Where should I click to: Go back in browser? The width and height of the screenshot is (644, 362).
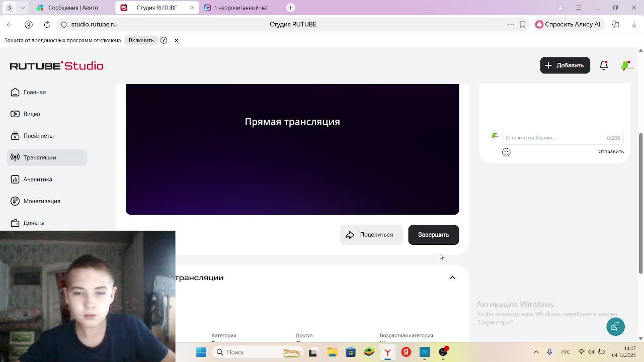click(10, 24)
